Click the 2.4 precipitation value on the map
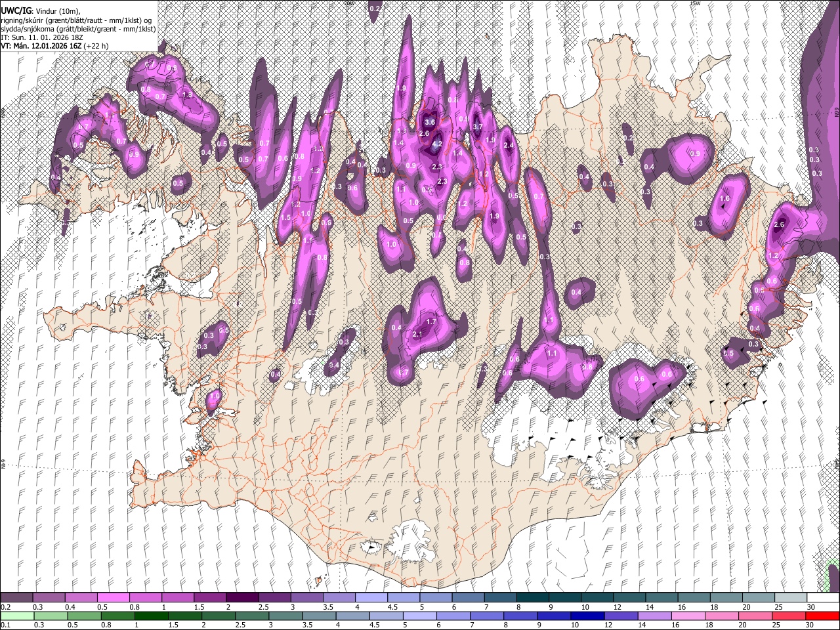Image resolution: width=840 pixels, height=630 pixels. pos(509,145)
